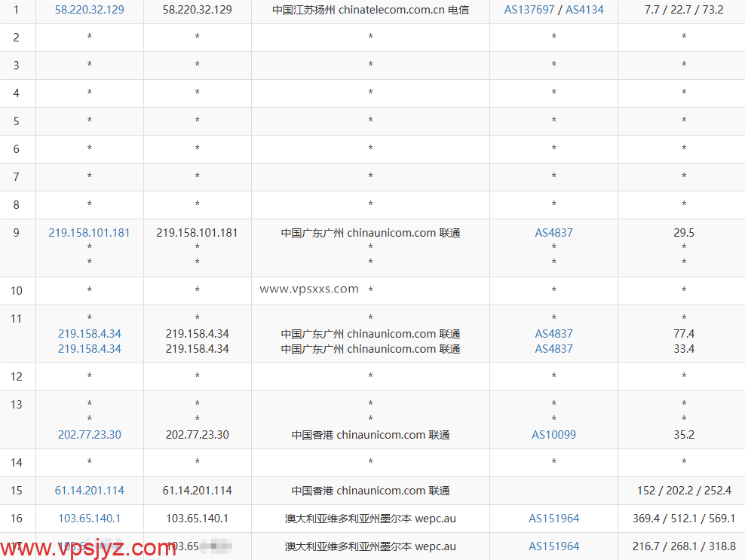Open IP link 103.65.140.1 in hop 16

pyautogui.click(x=89, y=519)
